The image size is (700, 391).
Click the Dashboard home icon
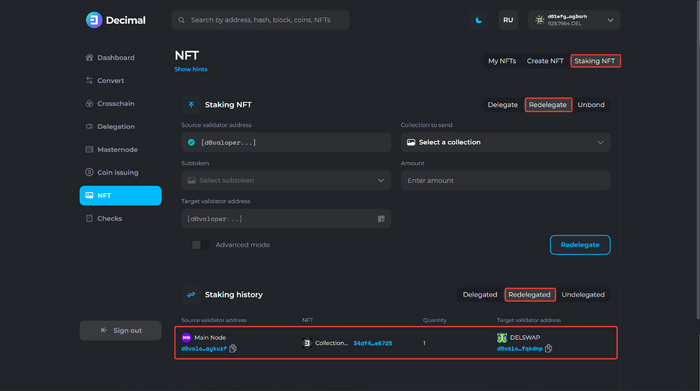click(89, 57)
